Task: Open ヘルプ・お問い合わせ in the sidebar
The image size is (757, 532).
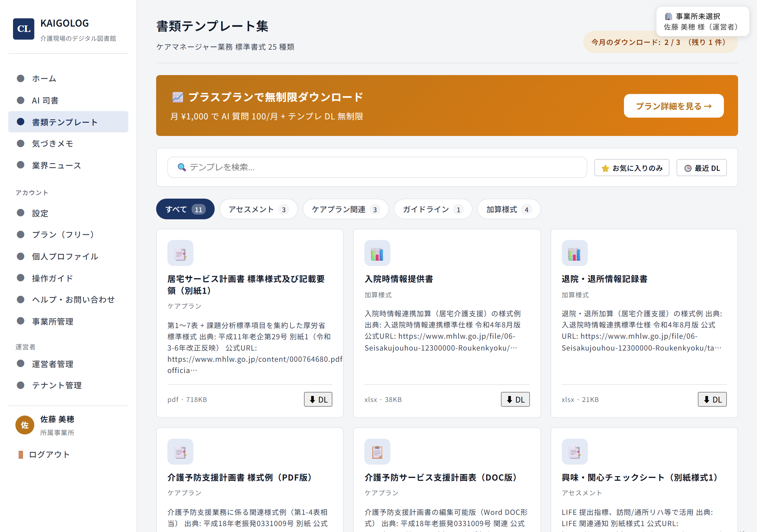Action: point(68,299)
